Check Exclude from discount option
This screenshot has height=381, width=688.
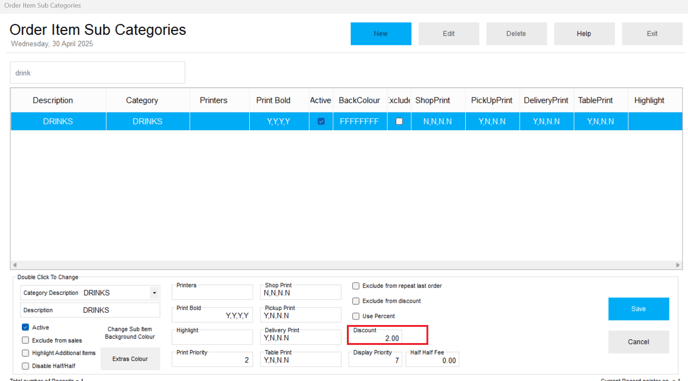(356, 301)
